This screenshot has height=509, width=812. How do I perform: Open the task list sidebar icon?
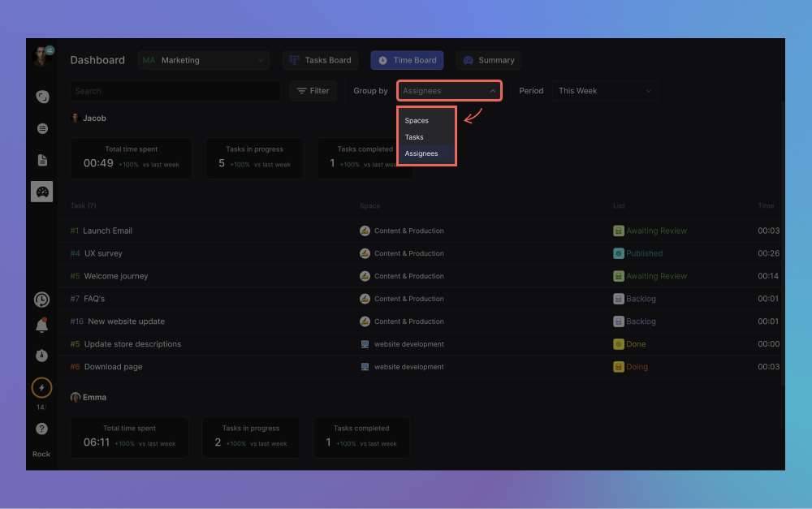pyautogui.click(x=42, y=128)
